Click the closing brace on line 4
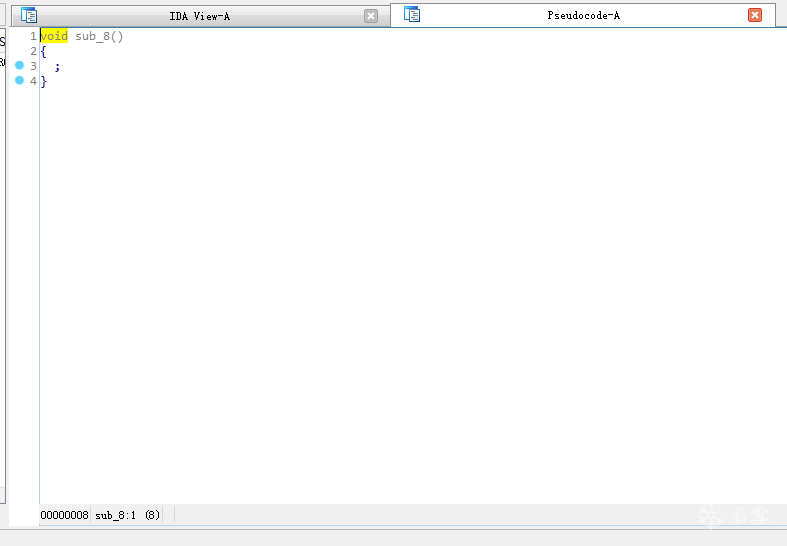787x546 pixels. tap(44, 81)
